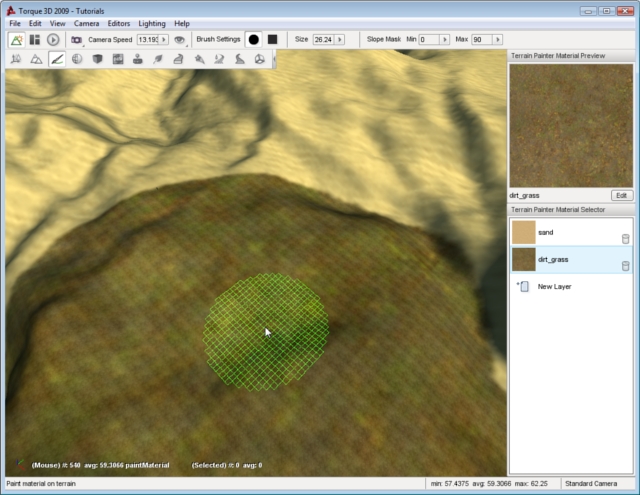Expand the Camera Speed slider arrow
640x495 pixels.
(x=163, y=39)
